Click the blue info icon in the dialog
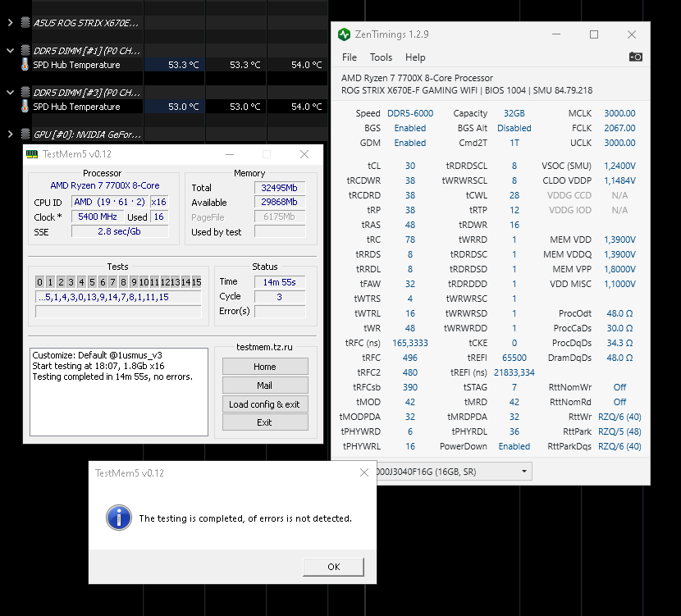The image size is (681, 616). (x=119, y=518)
